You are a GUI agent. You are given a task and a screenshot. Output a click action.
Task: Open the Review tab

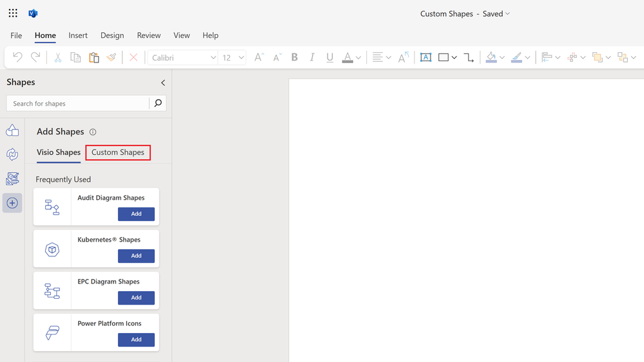tap(149, 35)
